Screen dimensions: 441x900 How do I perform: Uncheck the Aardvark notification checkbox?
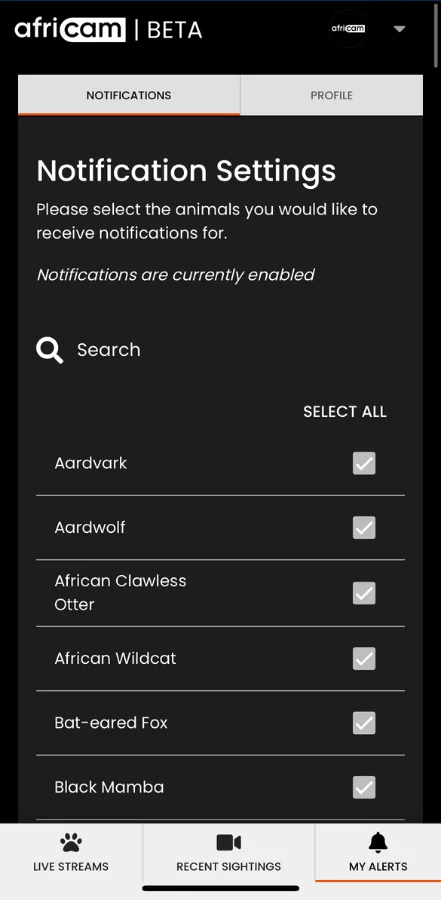point(364,463)
